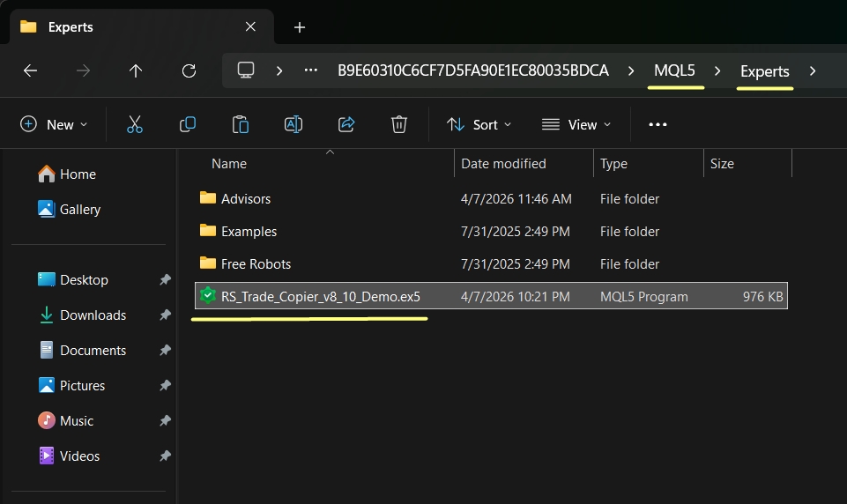Click the This PC monitor icon in address bar
847x504 pixels.
(246, 70)
